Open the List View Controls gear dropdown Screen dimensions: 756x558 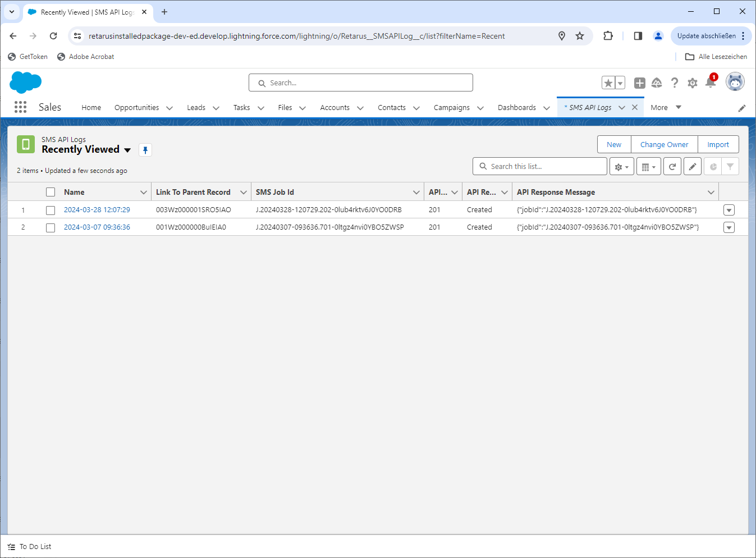coord(622,167)
